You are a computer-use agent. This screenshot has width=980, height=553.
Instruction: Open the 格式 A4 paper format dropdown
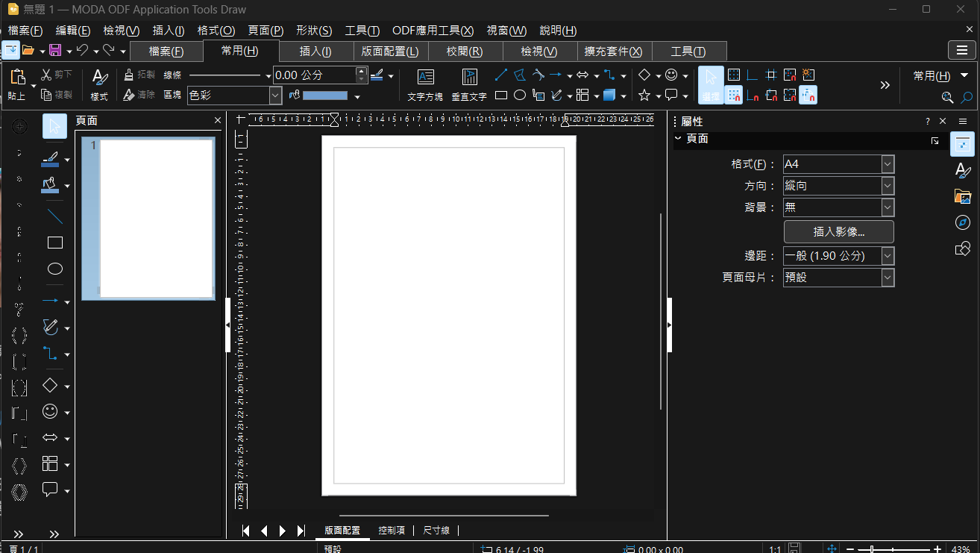[838, 164]
